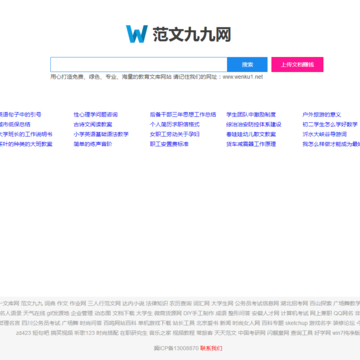Open the 小学英语基础语法教学 link

(101, 134)
